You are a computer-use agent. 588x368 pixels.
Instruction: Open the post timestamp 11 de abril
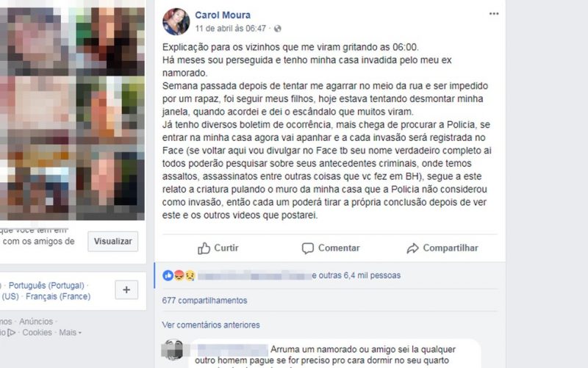(230, 29)
